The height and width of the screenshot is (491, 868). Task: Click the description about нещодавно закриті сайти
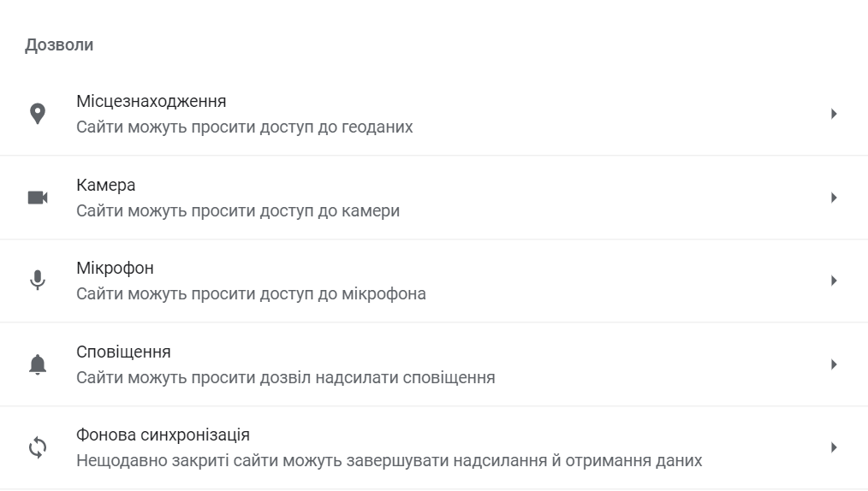(x=389, y=460)
